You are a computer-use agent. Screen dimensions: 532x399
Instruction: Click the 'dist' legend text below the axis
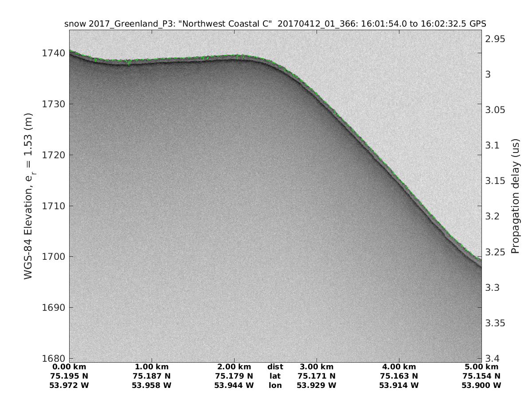point(275,367)
